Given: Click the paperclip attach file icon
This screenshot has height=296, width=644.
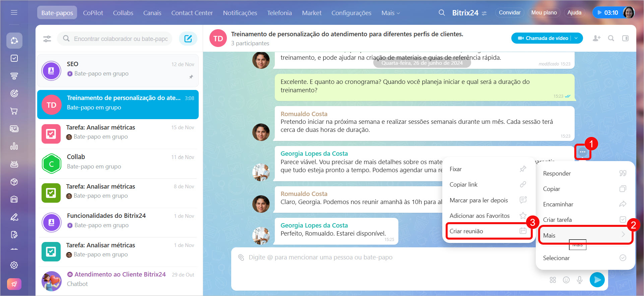Looking at the screenshot, I should [241, 257].
